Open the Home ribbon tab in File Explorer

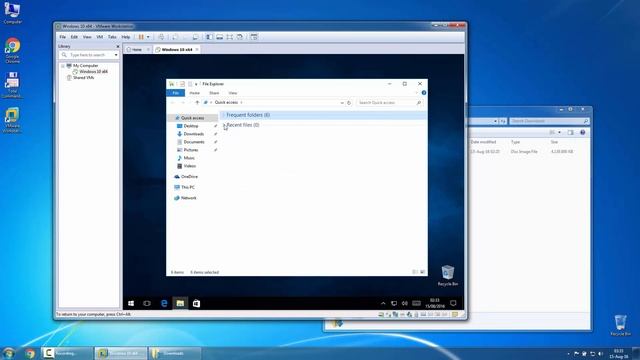click(194, 93)
